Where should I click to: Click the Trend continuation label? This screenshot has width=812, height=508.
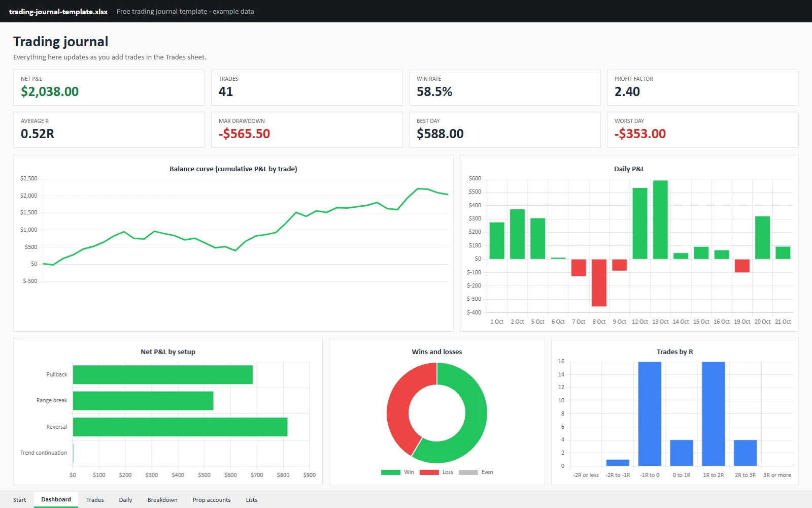pos(44,453)
